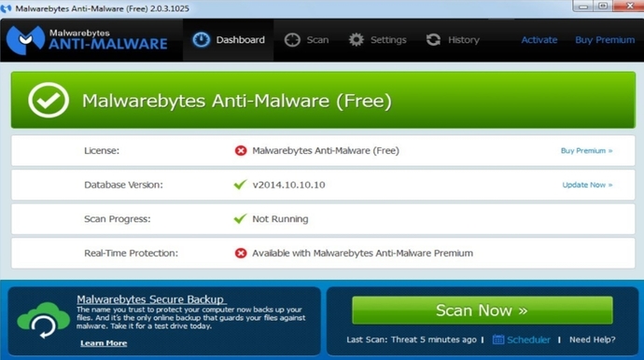Maximize the Malwarebytes window
The image size is (644, 360).
click(603, 7)
